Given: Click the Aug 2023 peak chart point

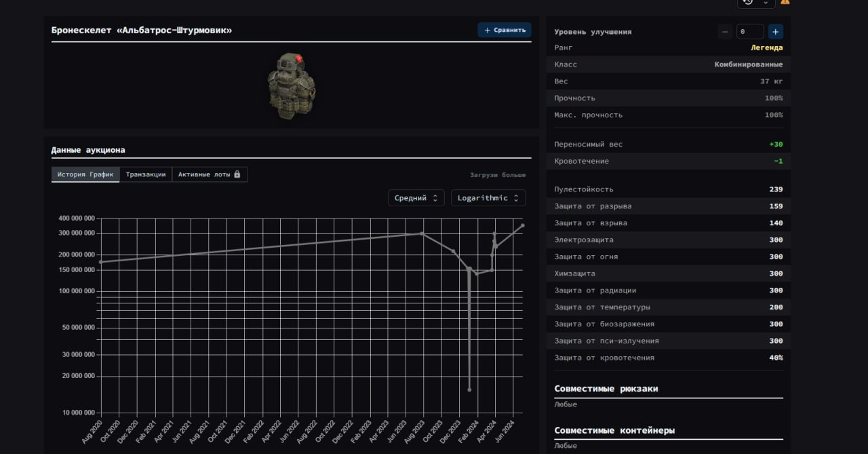Looking at the screenshot, I should [x=422, y=233].
